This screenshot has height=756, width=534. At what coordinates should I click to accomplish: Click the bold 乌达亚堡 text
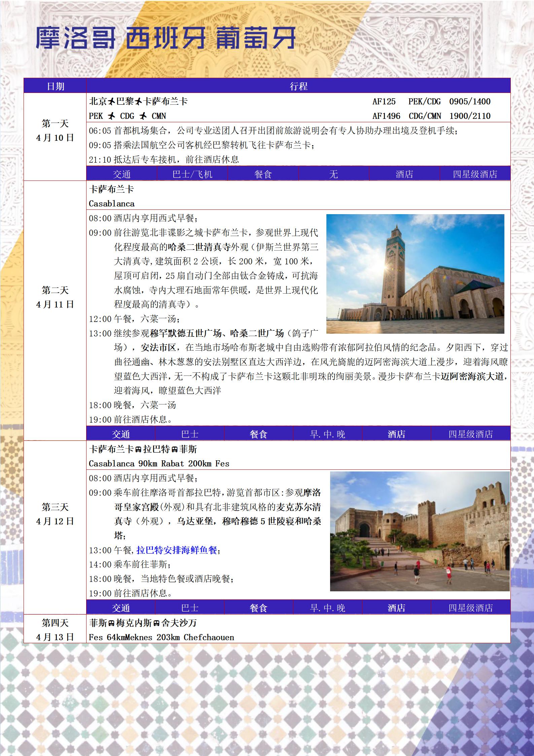click(195, 521)
